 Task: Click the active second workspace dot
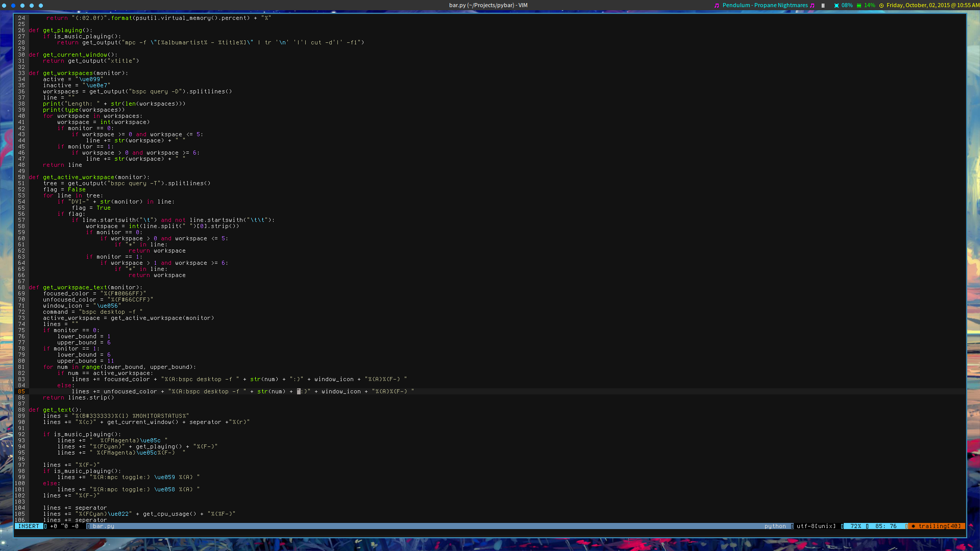(x=13, y=6)
